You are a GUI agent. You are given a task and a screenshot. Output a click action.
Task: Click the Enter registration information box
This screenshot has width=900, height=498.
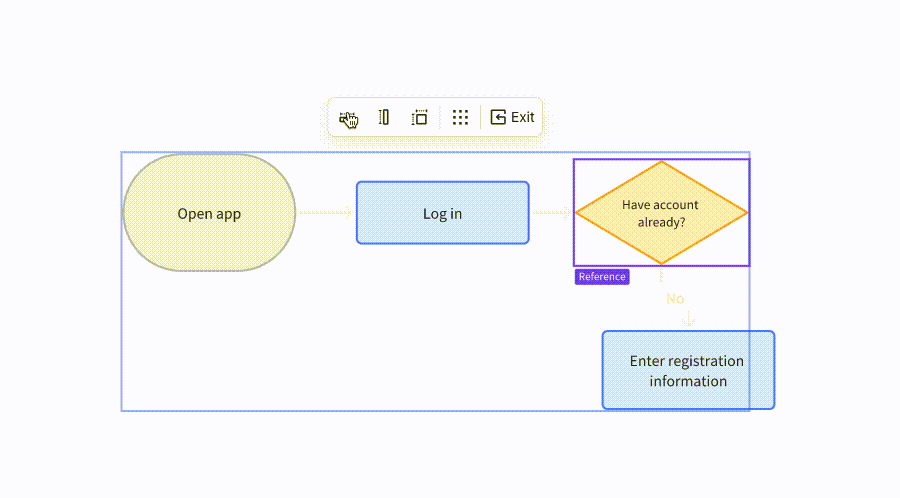[688, 370]
